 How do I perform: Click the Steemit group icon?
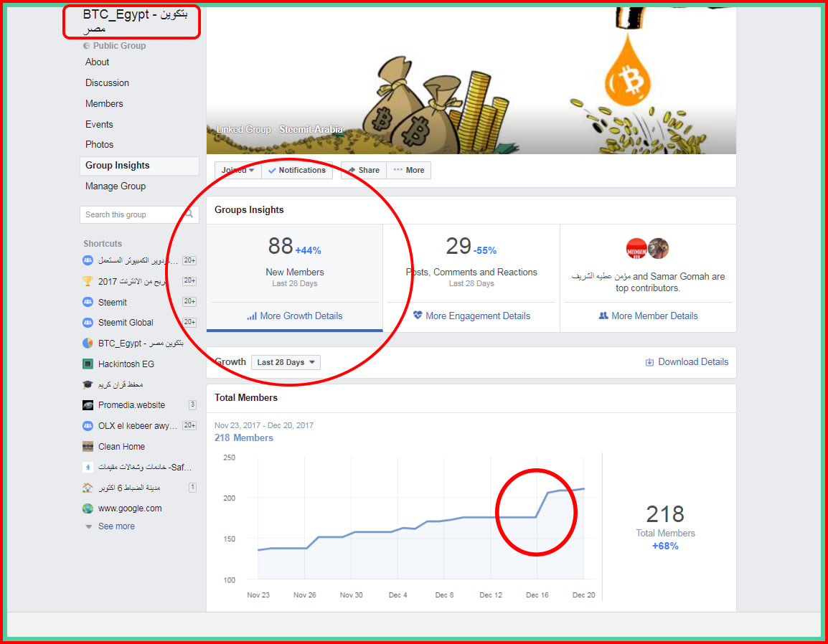[88, 302]
